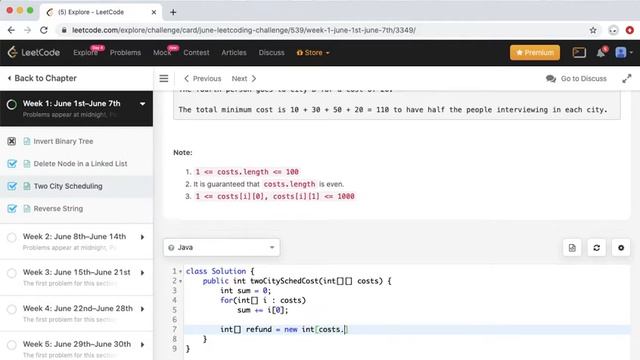This screenshot has width=640, height=360.
Task: Toggle fullscreen expand icon
Action: (627, 78)
